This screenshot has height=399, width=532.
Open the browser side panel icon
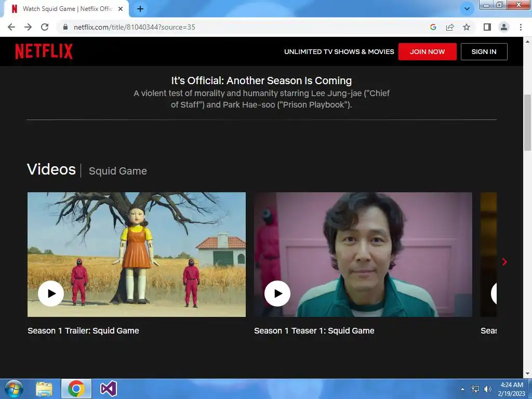487,27
